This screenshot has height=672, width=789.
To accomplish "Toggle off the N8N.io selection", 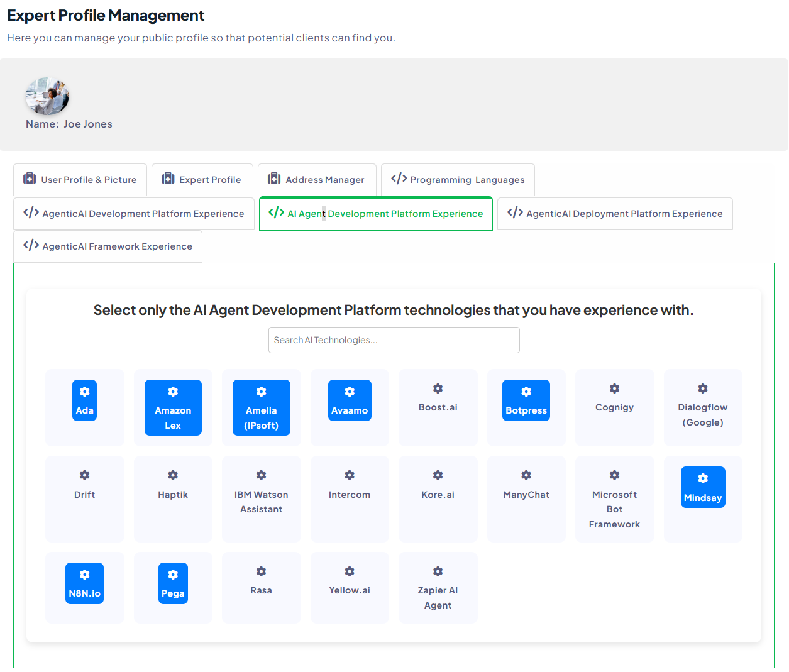I will pos(84,583).
